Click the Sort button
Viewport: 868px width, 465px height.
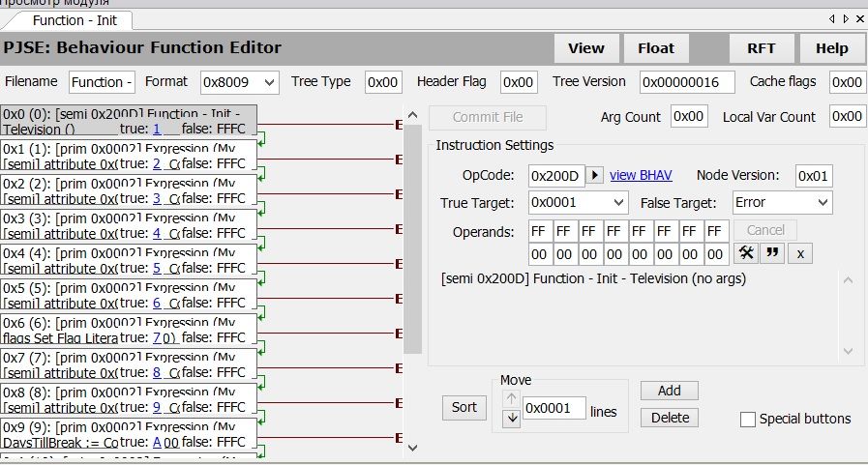pos(464,408)
